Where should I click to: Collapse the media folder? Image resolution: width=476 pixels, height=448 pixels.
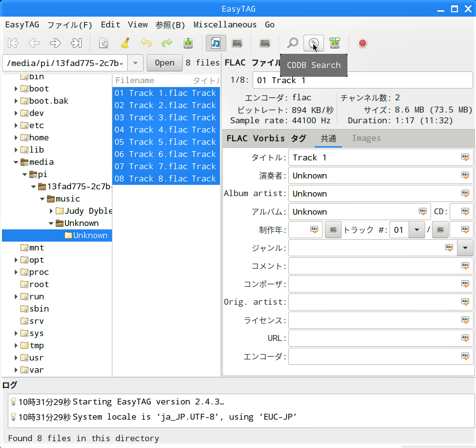[x=16, y=162]
